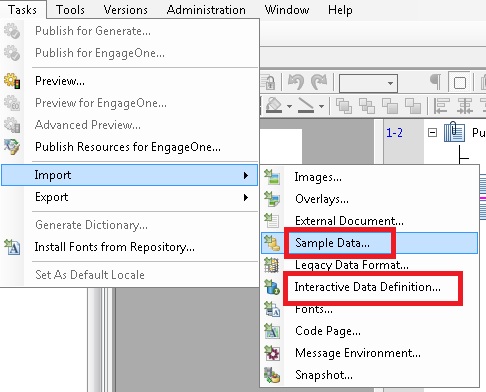Open the Help menu
486x392 pixels.
(x=340, y=9)
